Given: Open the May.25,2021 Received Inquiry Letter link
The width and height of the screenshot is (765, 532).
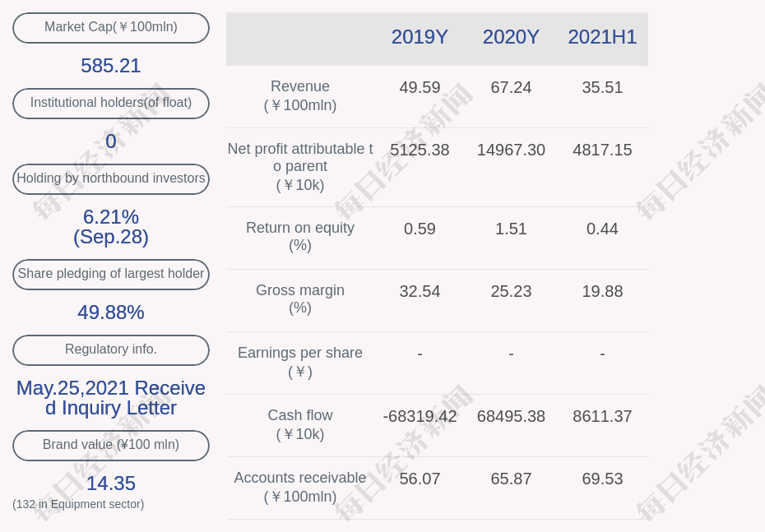Looking at the screenshot, I should tap(110, 398).
